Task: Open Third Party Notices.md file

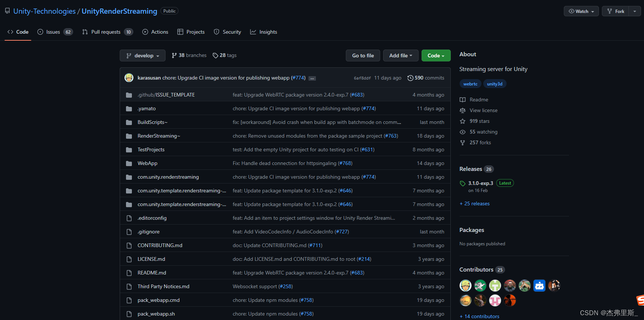Action: click(x=163, y=286)
